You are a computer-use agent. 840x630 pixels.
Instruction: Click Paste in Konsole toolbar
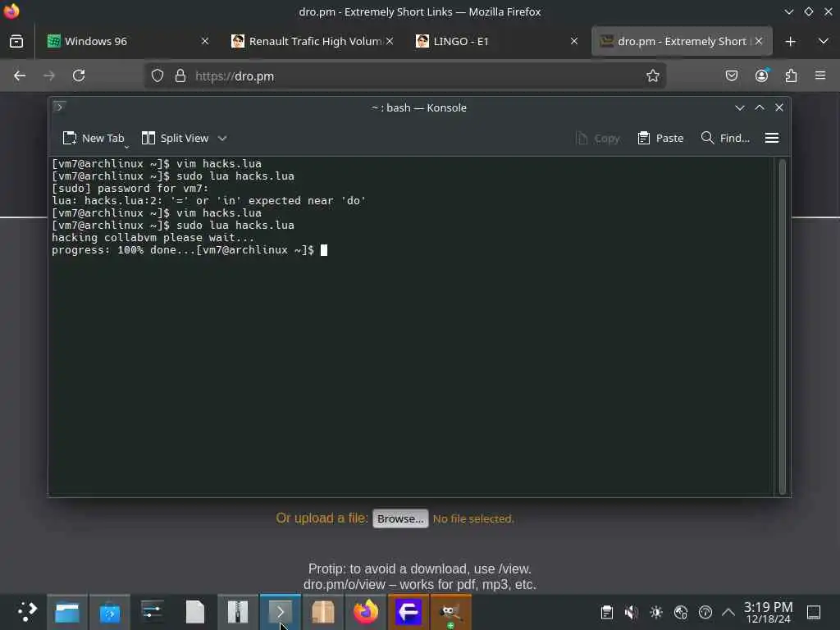(660, 138)
